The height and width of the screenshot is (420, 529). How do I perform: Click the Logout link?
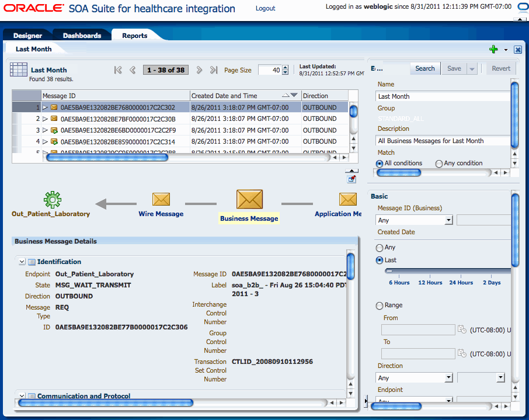265,8
